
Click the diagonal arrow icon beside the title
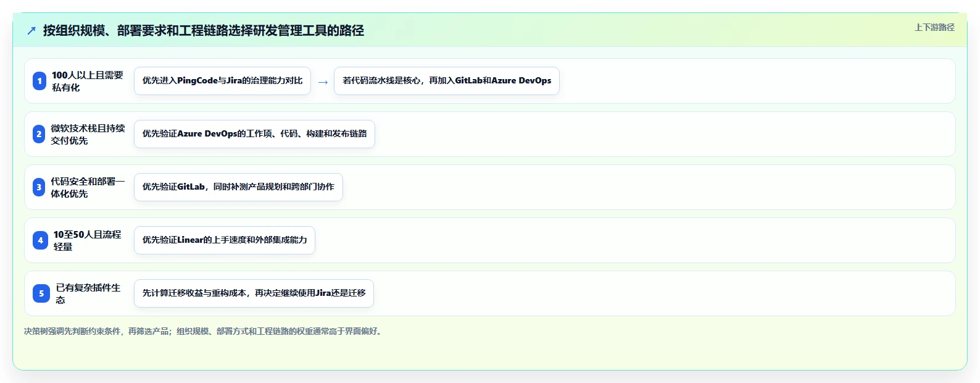tap(31, 30)
